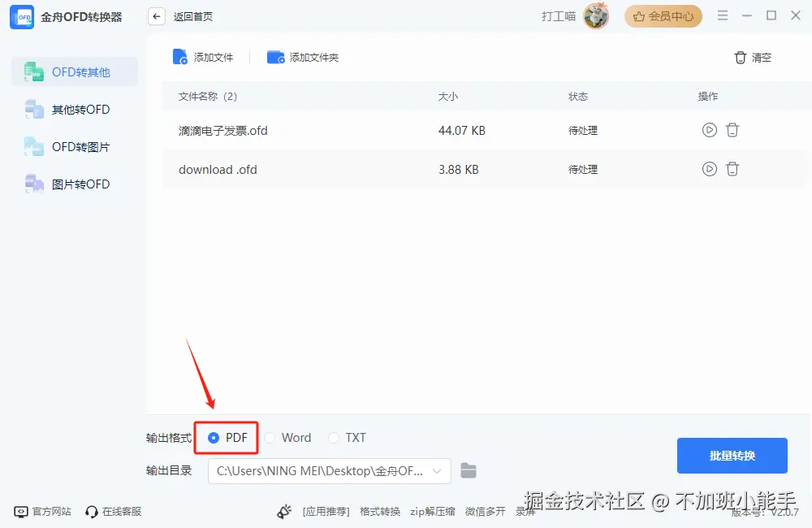Click the megaphone announcement icon
This screenshot has height=528, width=812.
pyautogui.click(x=284, y=512)
